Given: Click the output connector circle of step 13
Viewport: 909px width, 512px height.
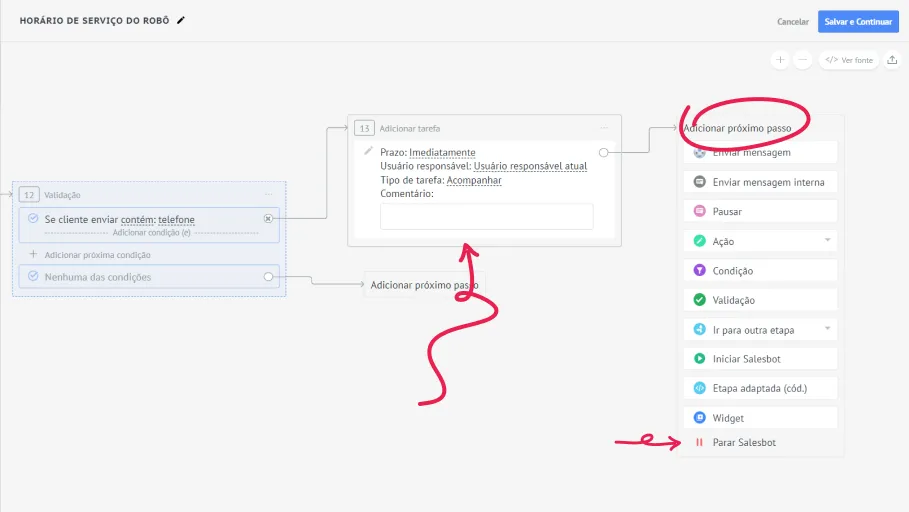Looking at the screenshot, I should tap(603, 152).
